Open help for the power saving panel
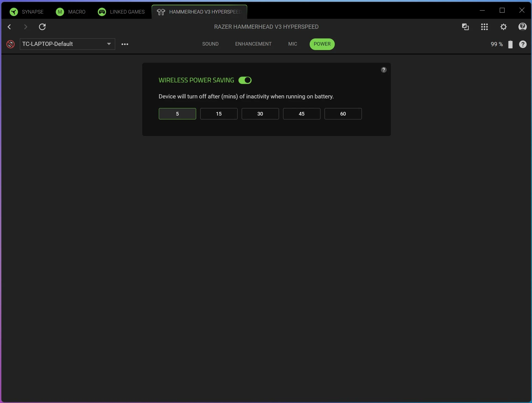 pos(384,70)
